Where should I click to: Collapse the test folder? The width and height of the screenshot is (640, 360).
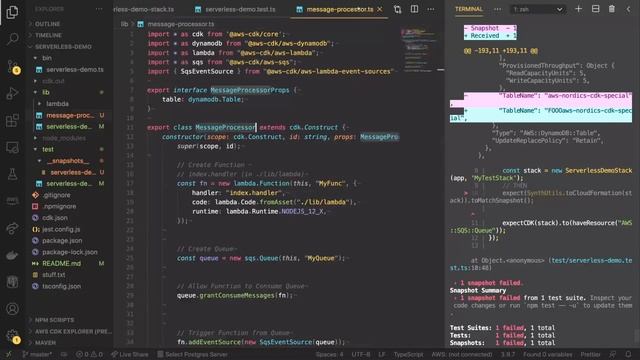(48, 149)
